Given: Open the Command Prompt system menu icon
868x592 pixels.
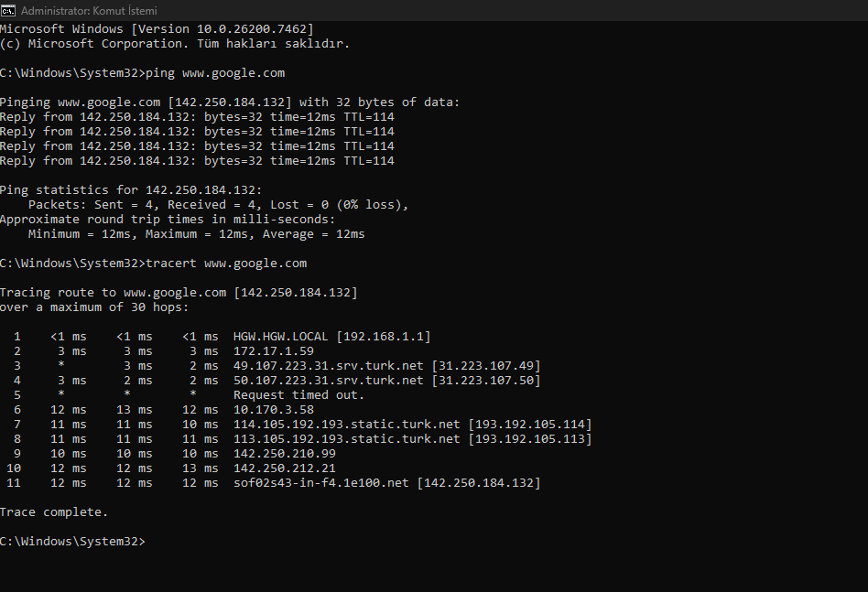Looking at the screenshot, I should point(7,10).
